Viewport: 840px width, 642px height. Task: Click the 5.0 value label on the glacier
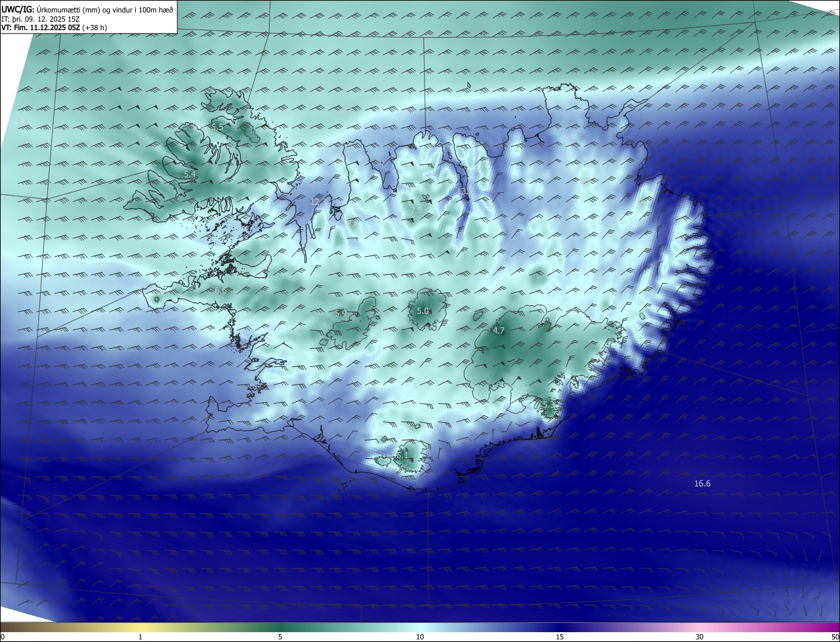coord(423,311)
